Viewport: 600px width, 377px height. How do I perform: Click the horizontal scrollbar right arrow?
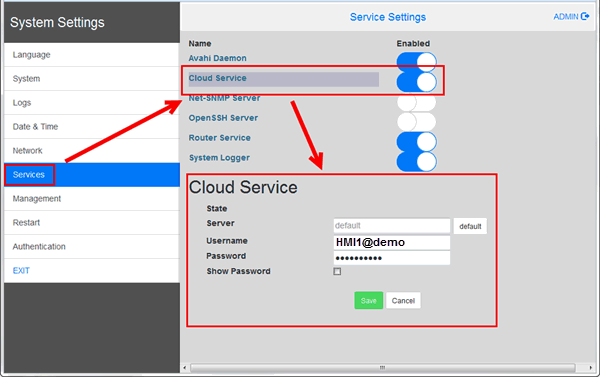(590, 368)
